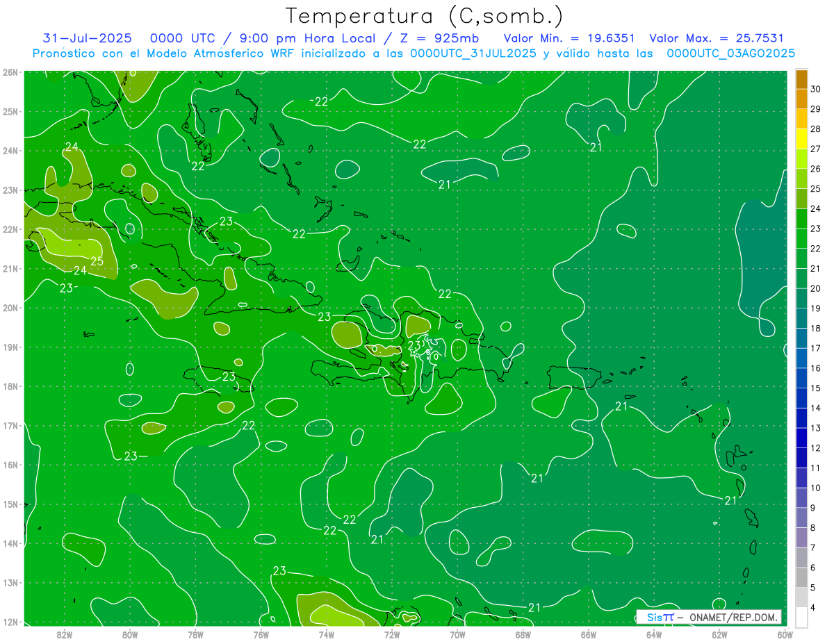Click the "23N" latitude axis label
The height and width of the screenshot is (644, 834).
tap(10, 190)
